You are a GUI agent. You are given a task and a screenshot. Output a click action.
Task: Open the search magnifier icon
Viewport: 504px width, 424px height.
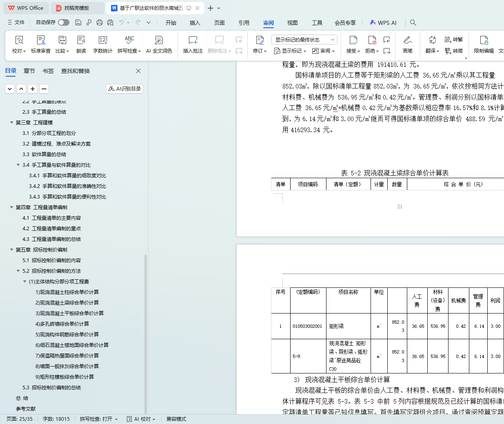(x=413, y=22)
